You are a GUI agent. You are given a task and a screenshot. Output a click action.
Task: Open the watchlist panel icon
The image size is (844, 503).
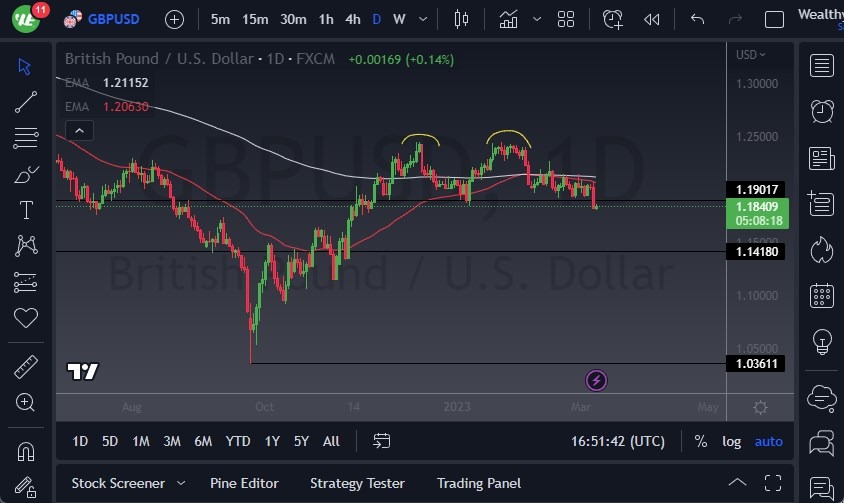(822, 66)
